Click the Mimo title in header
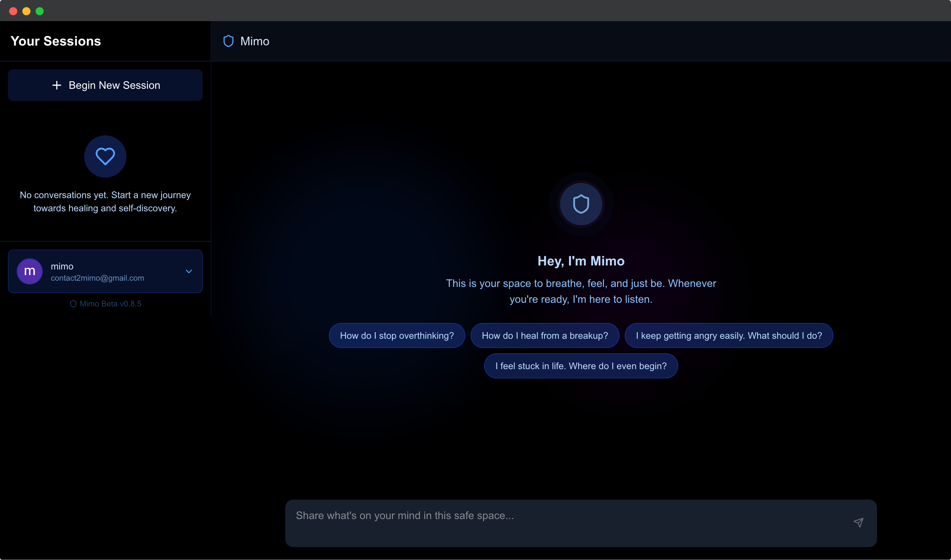 [255, 41]
